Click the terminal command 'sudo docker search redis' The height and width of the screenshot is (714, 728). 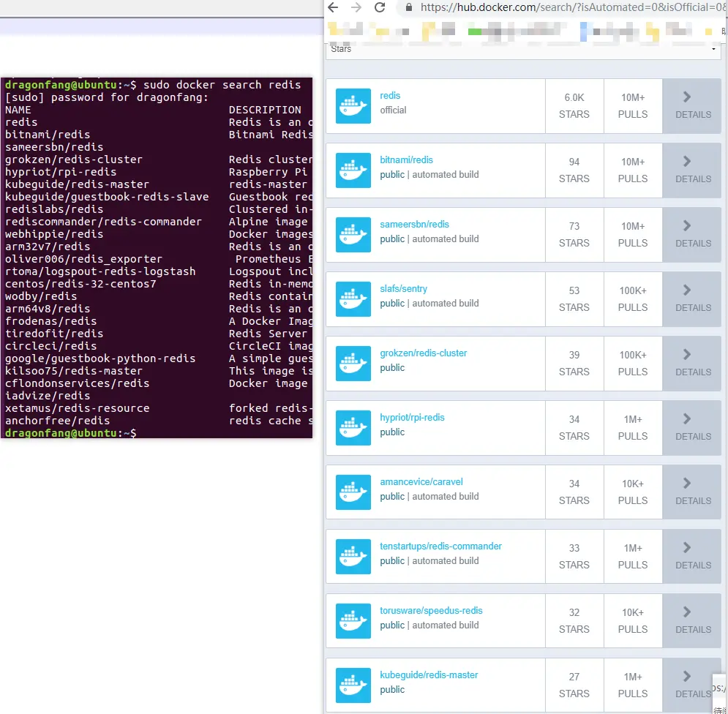pos(222,85)
